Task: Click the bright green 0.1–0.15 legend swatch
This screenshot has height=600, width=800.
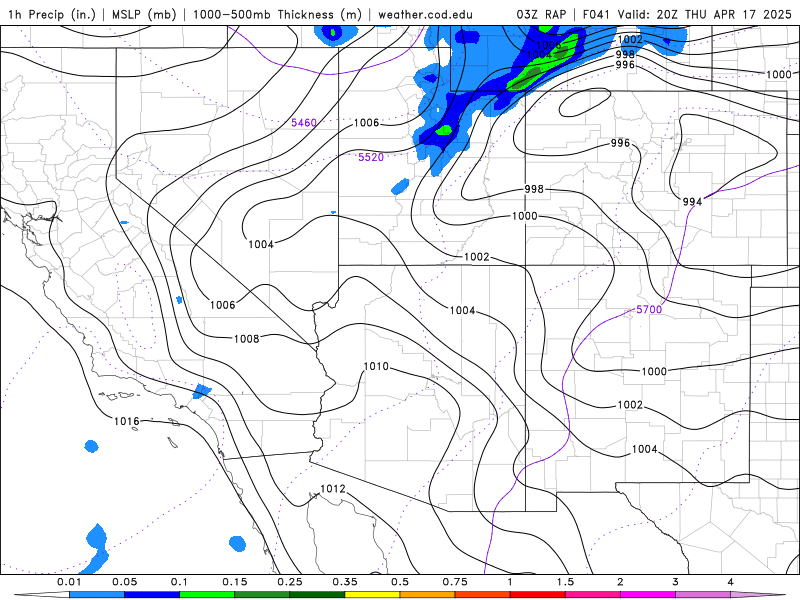Action: (207, 595)
